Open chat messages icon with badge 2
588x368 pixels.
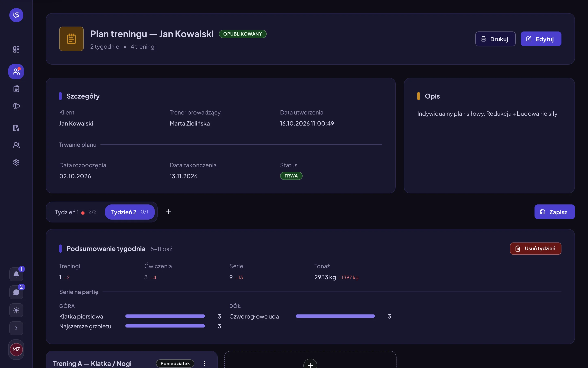tap(16, 292)
